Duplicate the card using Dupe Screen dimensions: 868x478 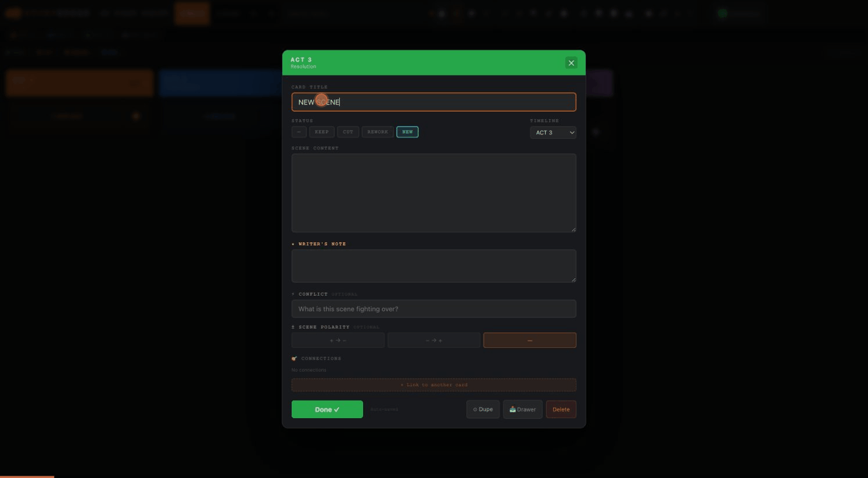point(483,409)
